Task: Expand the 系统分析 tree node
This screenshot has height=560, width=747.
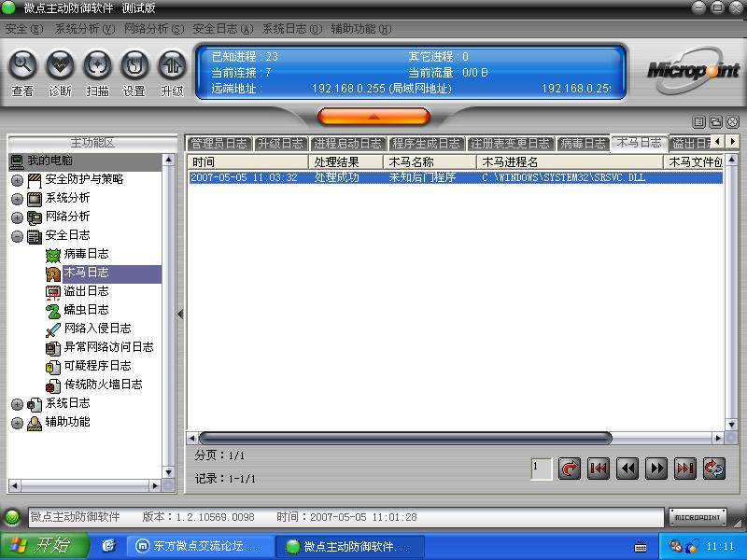Action: coord(17,199)
